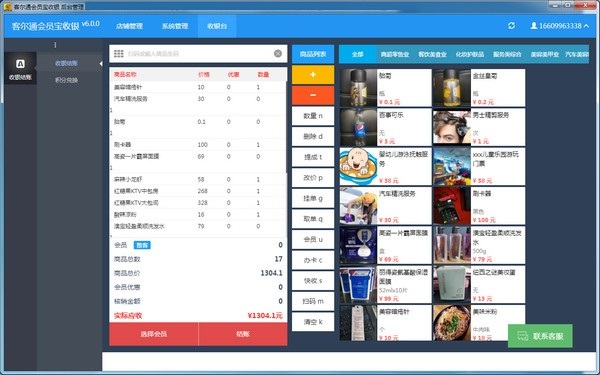Click the 刷卡器 card reader thumbnail
The image size is (600, 375).
(452, 206)
